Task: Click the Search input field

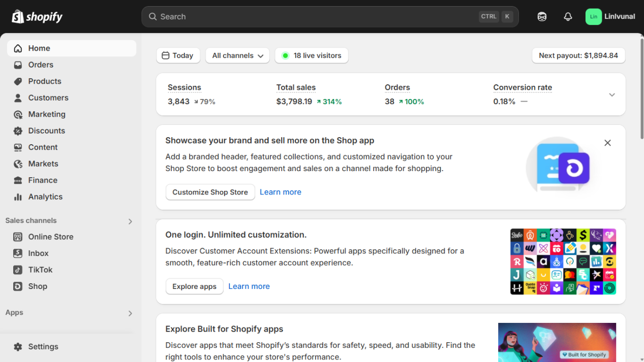Action: click(x=315, y=17)
